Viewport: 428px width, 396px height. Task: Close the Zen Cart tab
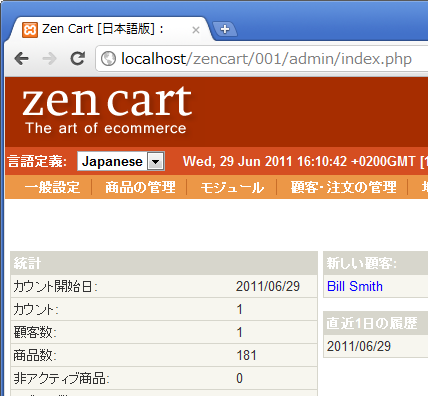[x=196, y=30]
